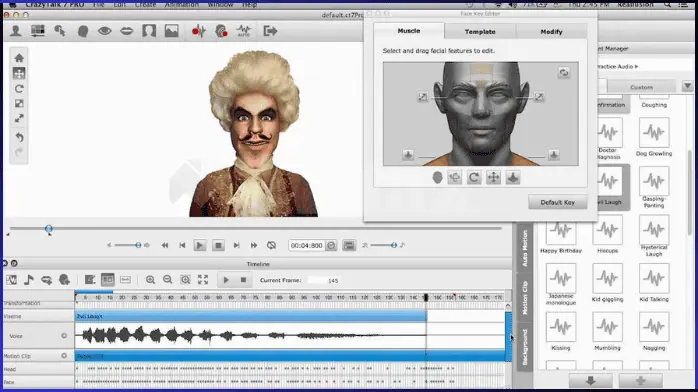Click the puppeteering record head icon
This screenshot has height=392, width=698.
[x=221, y=31]
